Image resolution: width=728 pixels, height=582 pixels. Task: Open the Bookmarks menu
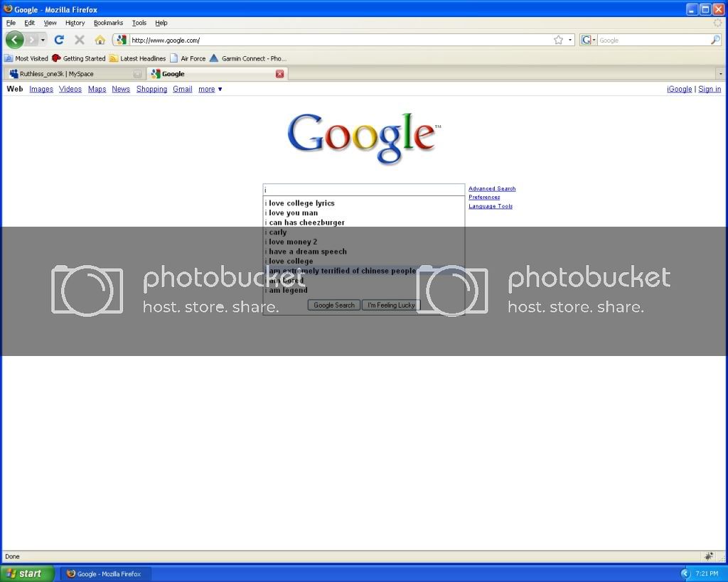pyautogui.click(x=108, y=23)
